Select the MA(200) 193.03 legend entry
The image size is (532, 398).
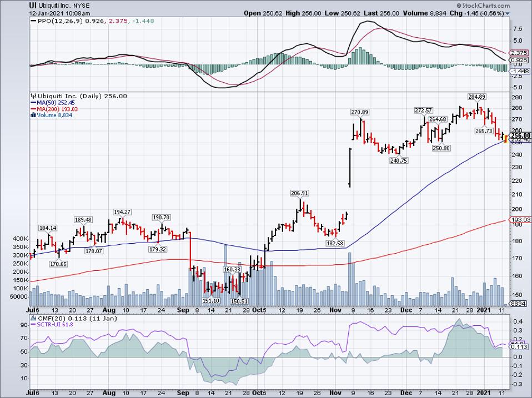coord(58,109)
